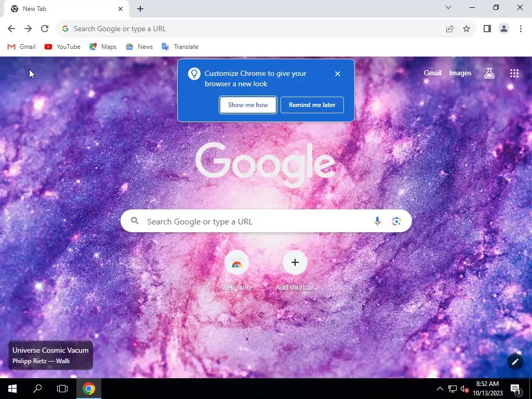Open the YouTube bookmark
The width and height of the screenshot is (532, 399).
click(62, 47)
